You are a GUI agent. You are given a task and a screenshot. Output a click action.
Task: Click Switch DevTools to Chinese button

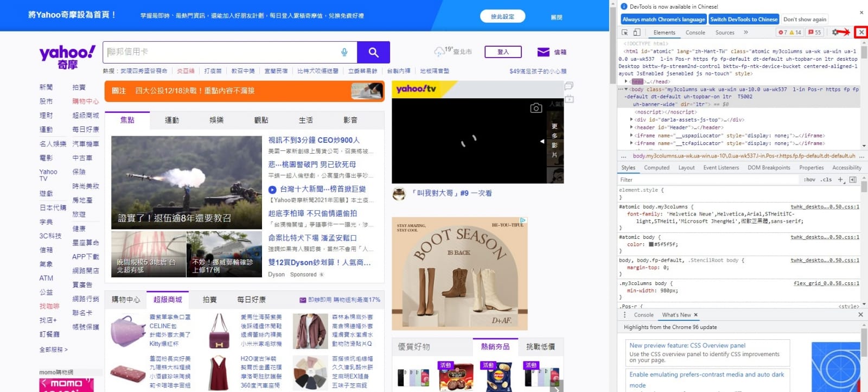pos(744,20)
